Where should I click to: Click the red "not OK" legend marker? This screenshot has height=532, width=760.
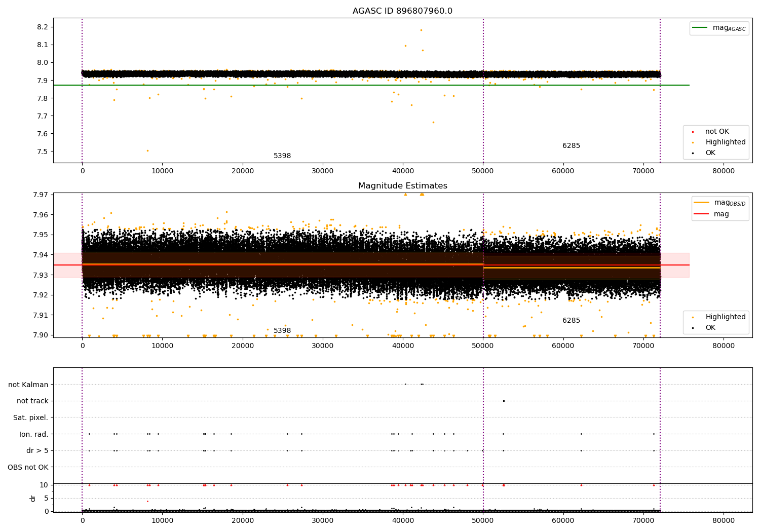pyautogui.click(x=693, y=132)
